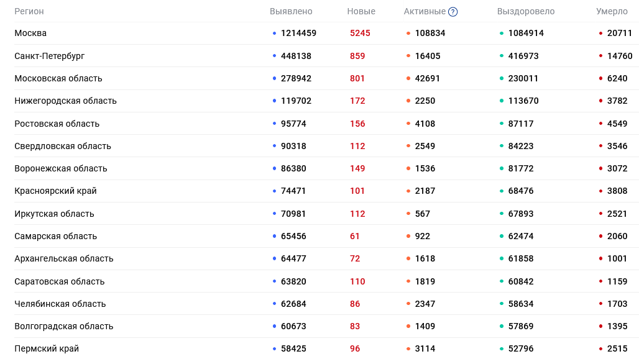639x364 pixels.
Task: Click the Выздоровело column header
Action: pyautogui.click(x=526, y=11)
